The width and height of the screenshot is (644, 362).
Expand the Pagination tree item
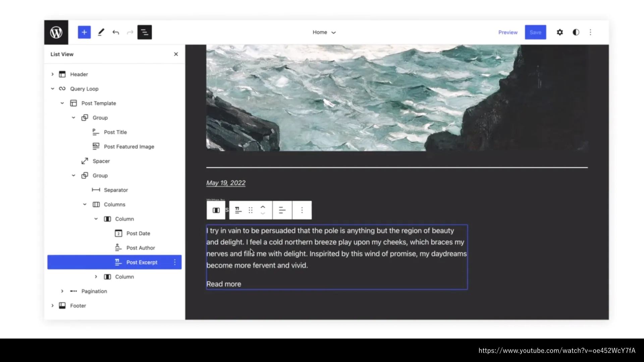pyautogui.click(x=62, y=291)
